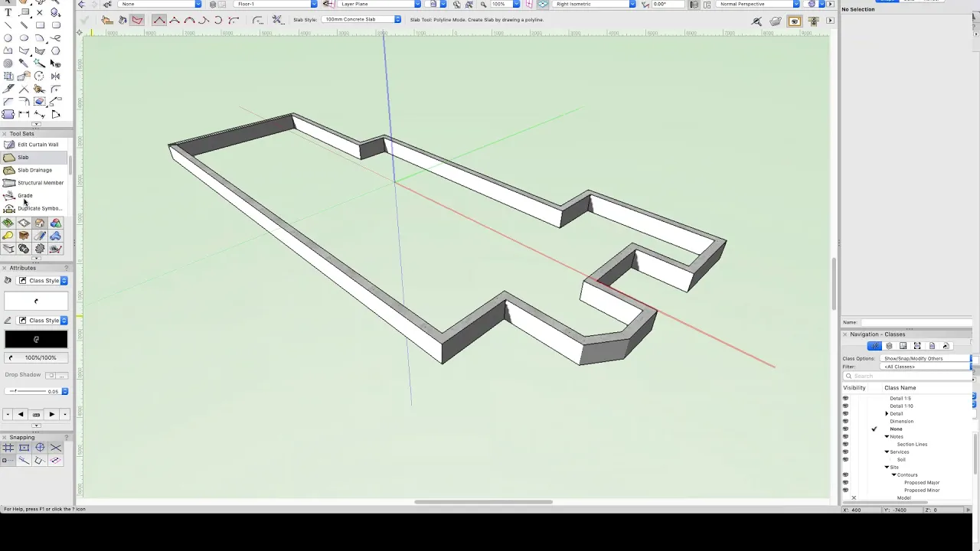
Task: Open the Sheet Layers tab in Navigation
Action: coord(903,346)
